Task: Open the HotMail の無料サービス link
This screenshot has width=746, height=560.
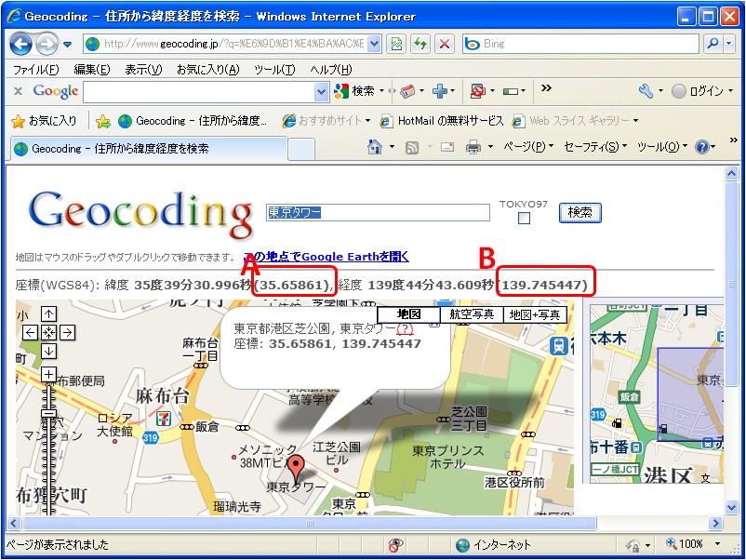Action: 442,121
